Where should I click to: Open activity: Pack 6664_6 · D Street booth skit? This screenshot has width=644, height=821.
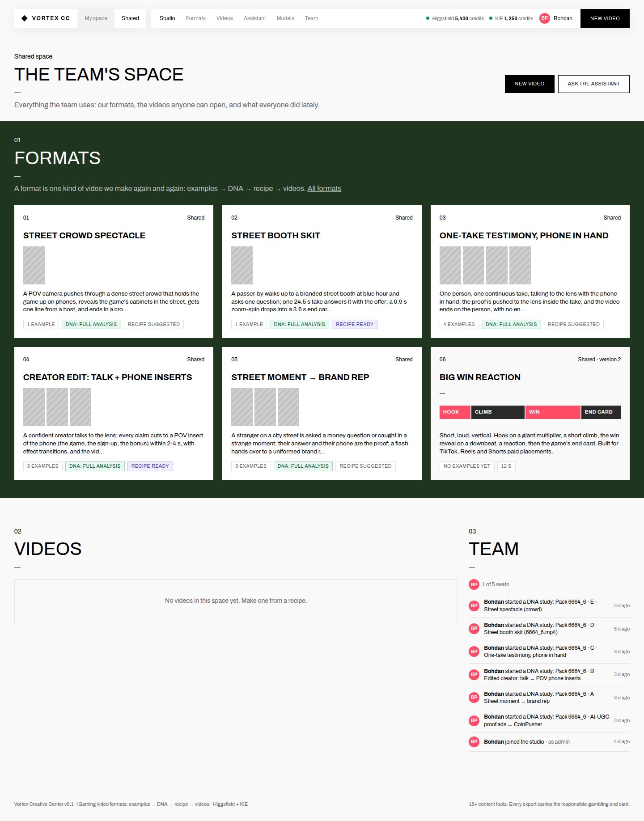pyautogui.click(x=549, y=629)
